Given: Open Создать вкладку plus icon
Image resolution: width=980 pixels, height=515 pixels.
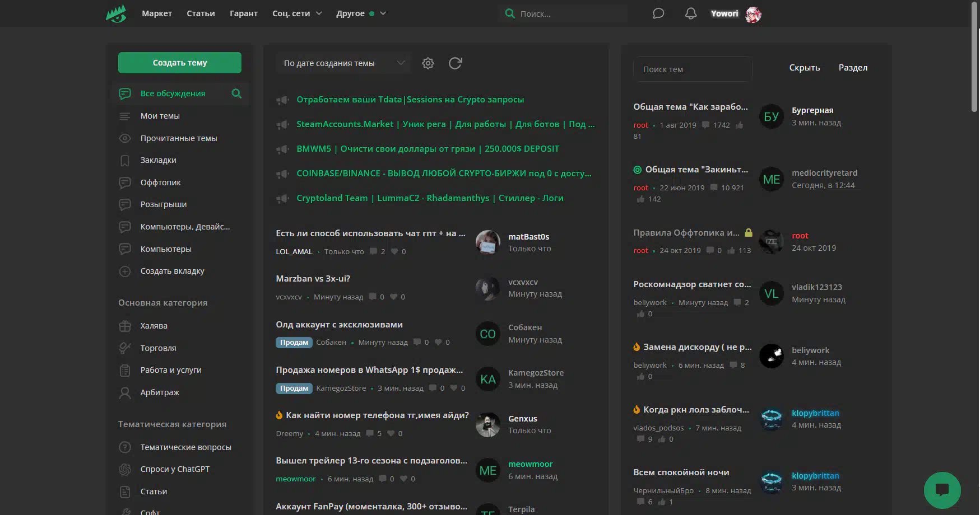Looking at the screenshot, I should (x=125, y=271).
